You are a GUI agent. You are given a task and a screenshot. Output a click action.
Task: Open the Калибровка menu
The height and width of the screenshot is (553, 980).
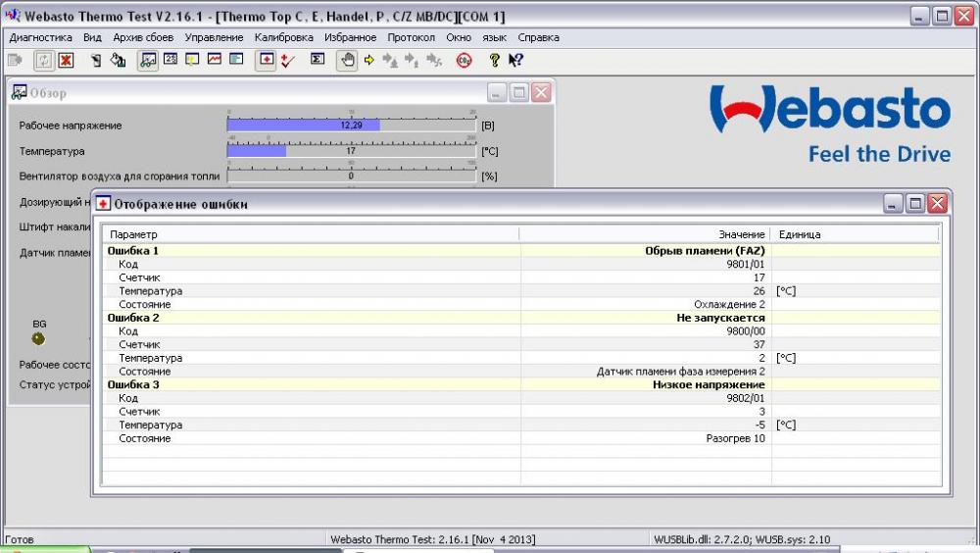point(284,37)
